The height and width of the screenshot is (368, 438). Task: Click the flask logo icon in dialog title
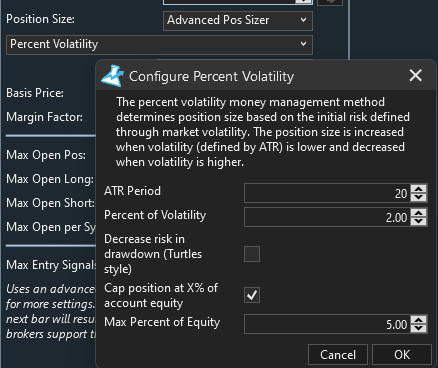(112, 76)
